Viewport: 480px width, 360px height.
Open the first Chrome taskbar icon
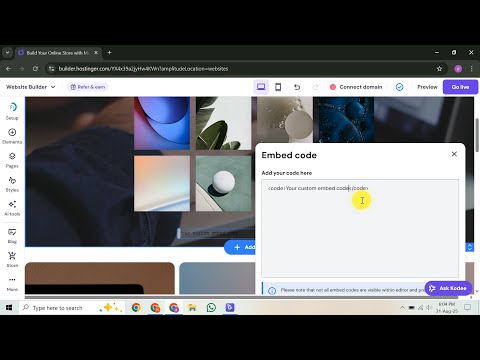(136, 308)
